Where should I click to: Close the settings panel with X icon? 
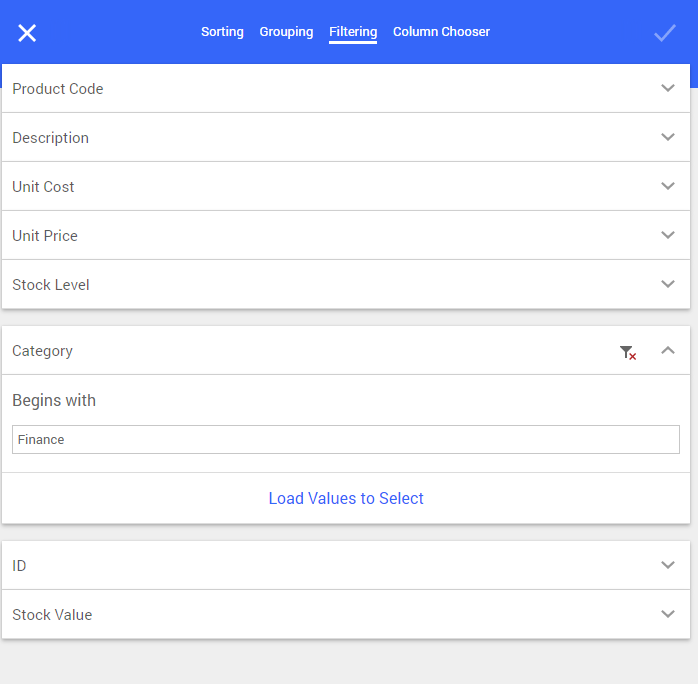27,33
